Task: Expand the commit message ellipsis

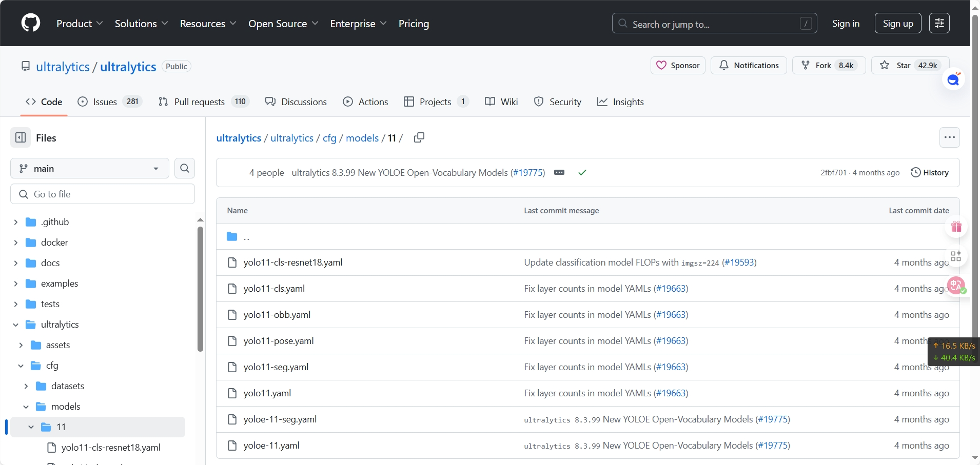Action: (559, 172)
